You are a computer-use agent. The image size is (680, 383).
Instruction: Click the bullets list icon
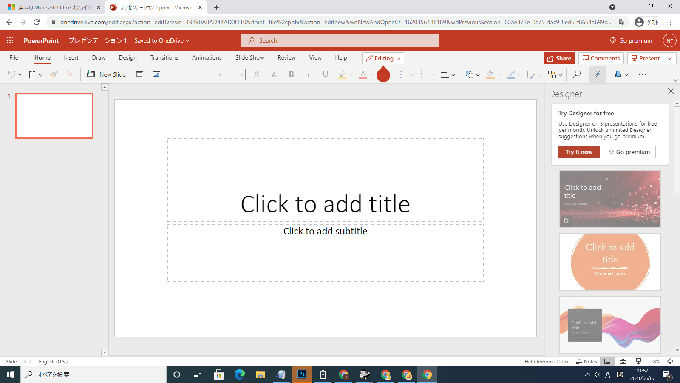401,75
